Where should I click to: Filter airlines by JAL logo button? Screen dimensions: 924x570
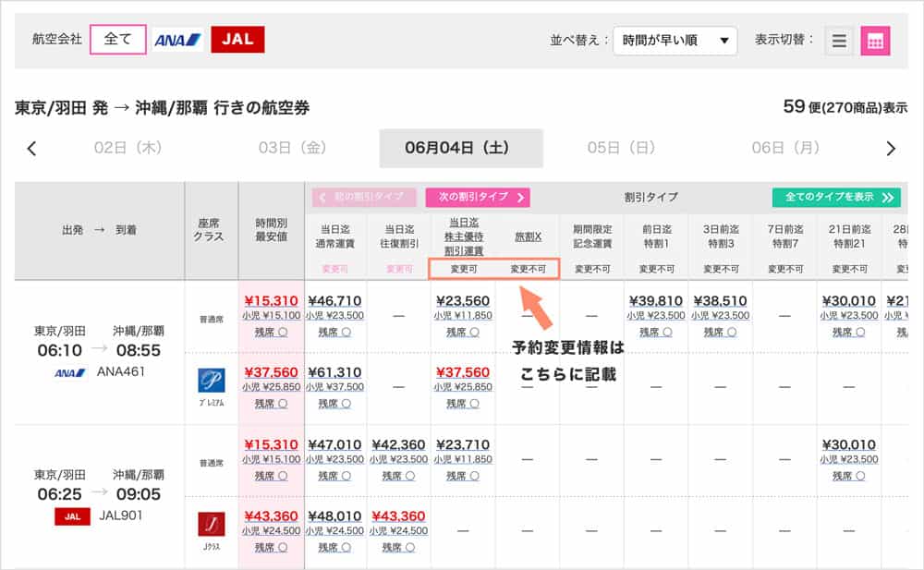point(237,40)
